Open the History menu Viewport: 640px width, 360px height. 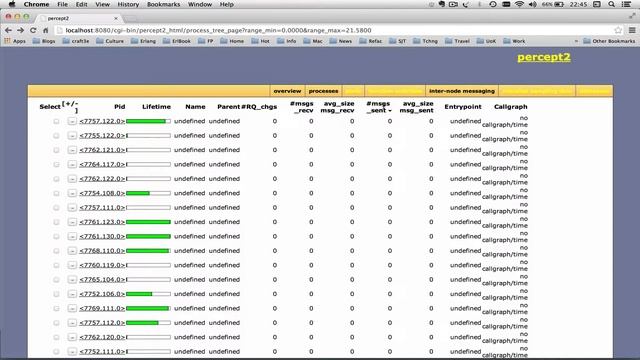click(x=128, y=4)
